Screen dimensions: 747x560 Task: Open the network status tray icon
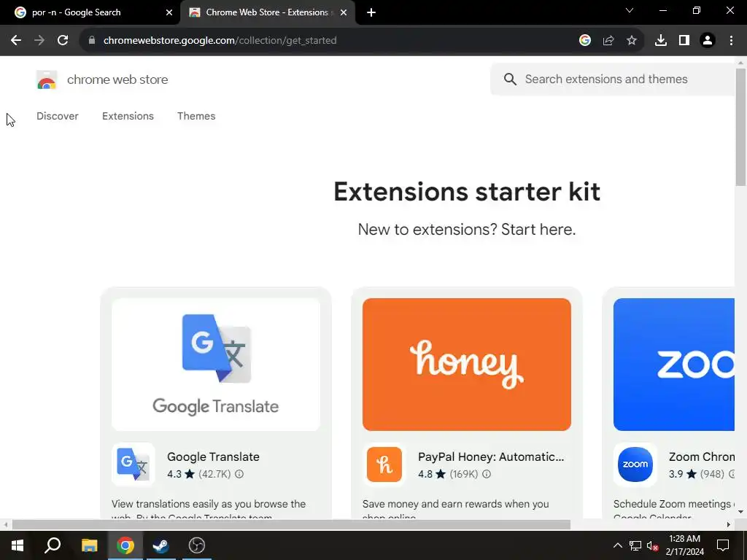point(635,545)
